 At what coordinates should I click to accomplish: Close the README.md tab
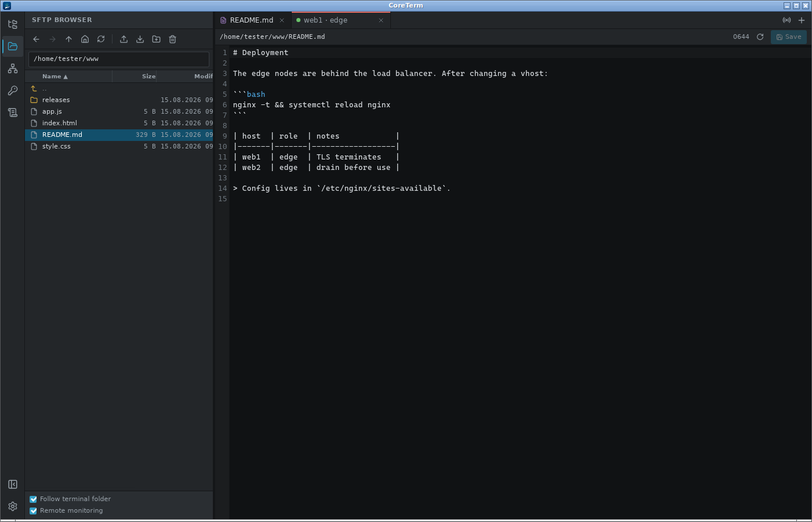282,20
